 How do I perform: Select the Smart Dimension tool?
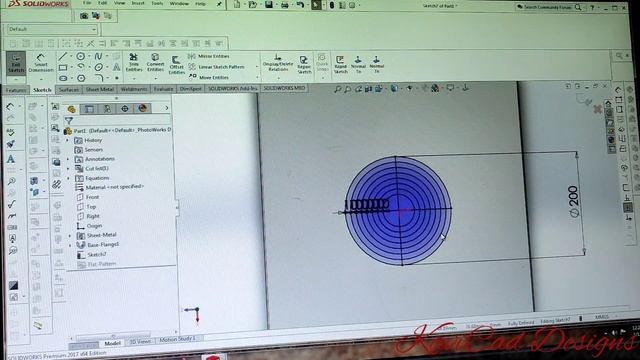40,63
